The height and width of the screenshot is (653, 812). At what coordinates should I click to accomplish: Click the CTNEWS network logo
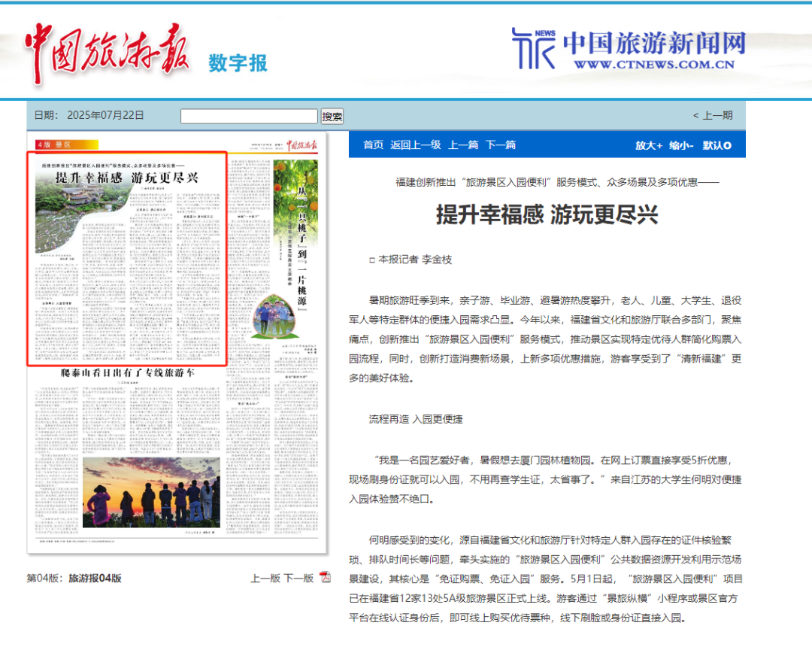[628, 47]
